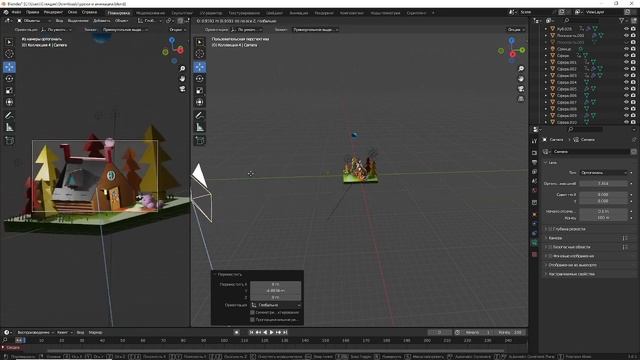Select the Rotate tool in left viewport
This screenshot has height=360, width=640.
pyautogui.click(x=9, y=78)
